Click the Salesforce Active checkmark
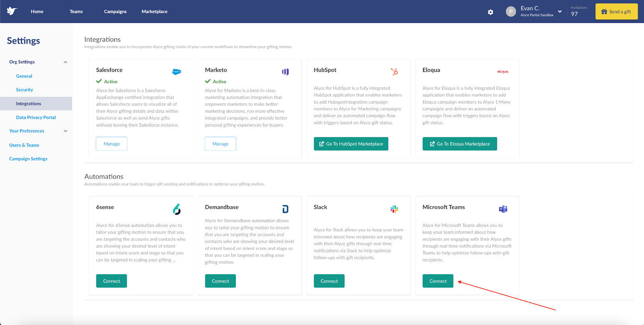 click(x=99, y=81)
